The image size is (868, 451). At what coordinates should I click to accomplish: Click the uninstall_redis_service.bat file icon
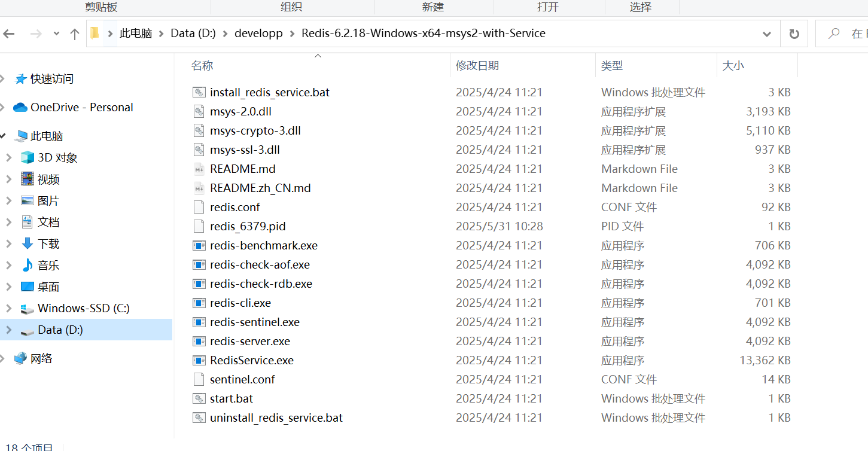point(199,418)
